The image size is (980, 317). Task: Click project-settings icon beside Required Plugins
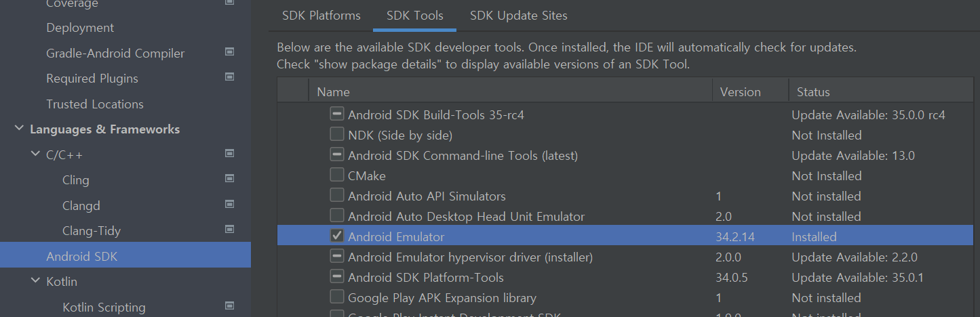[x=229, y=77]
